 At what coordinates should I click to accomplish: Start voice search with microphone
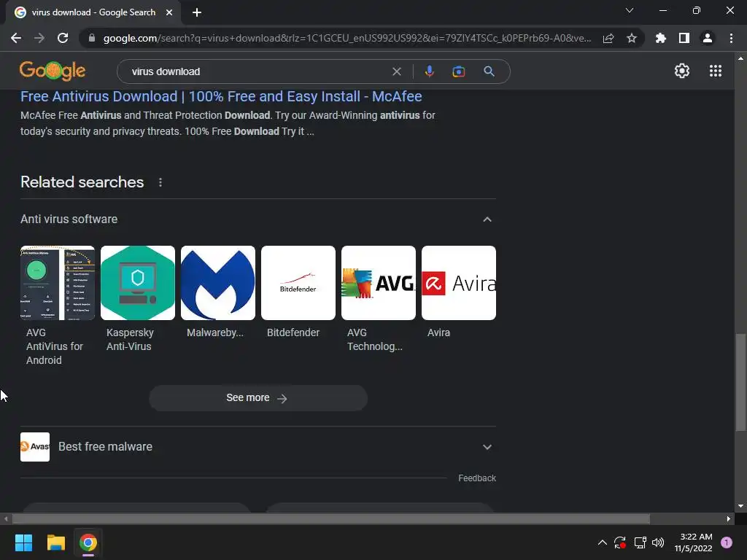pyautogui.click(x=429, y=71)
